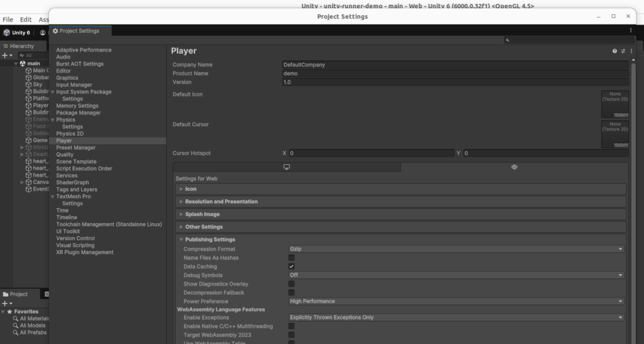Open help icon in Player header
The image size is (644, 344).
click(614, 52)
